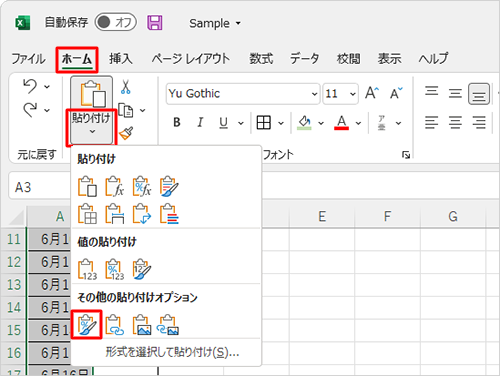Increase font size with larger A icon

pos(372,93)
